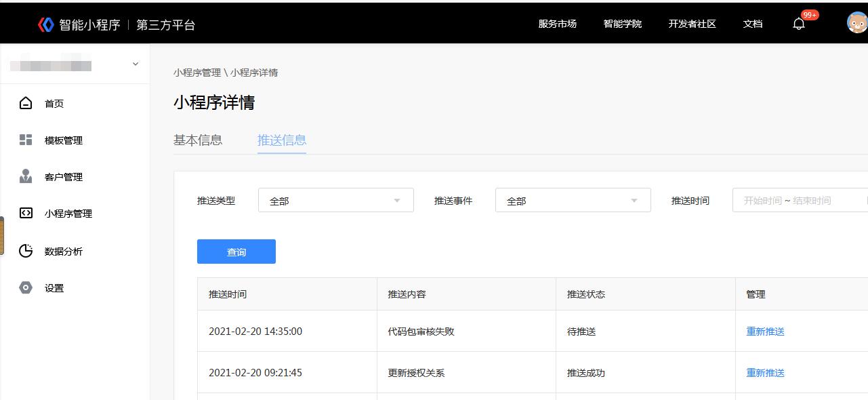
Task: Open 开发者社区 in top navigation
Action: pos(693,24)
